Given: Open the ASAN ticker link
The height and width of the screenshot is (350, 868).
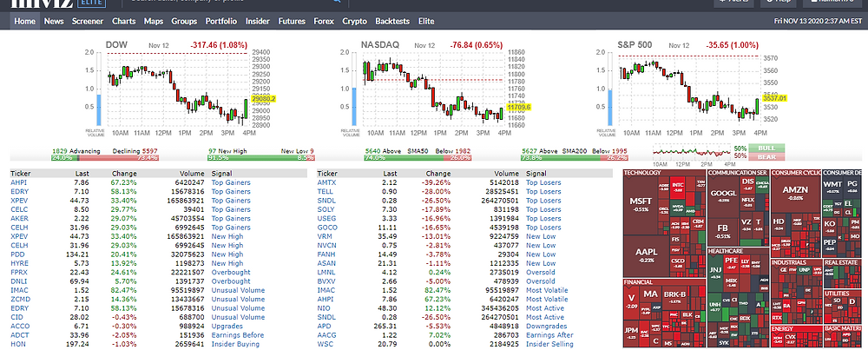Looking at the screenshot, I should point(326,263).
